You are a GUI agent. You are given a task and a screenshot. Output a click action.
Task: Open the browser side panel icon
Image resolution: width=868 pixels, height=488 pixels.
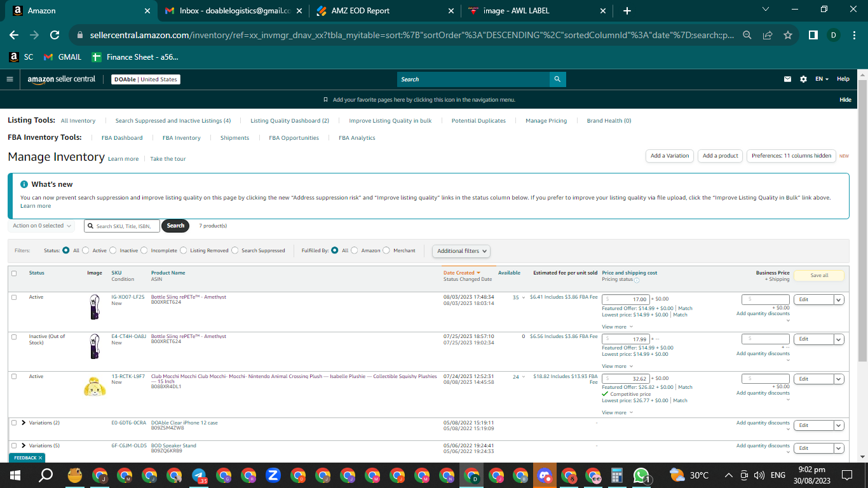click(813, 36)
